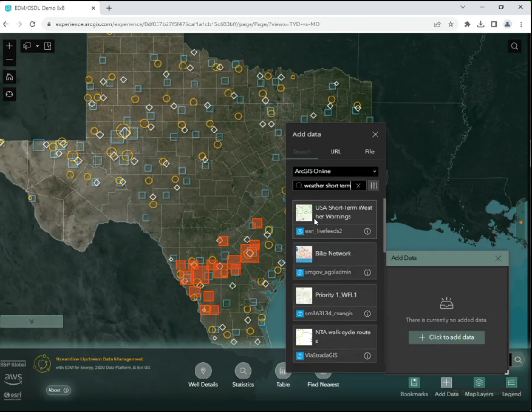The image size is (532, 412).
Task: Open the ArcGIS Online source dropdown
Action: [335, 172]
